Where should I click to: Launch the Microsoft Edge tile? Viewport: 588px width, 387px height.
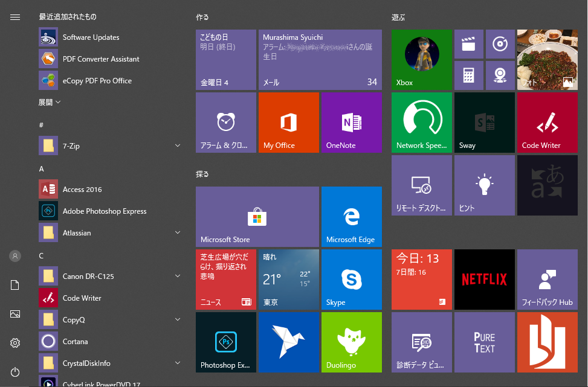(352, 217)
